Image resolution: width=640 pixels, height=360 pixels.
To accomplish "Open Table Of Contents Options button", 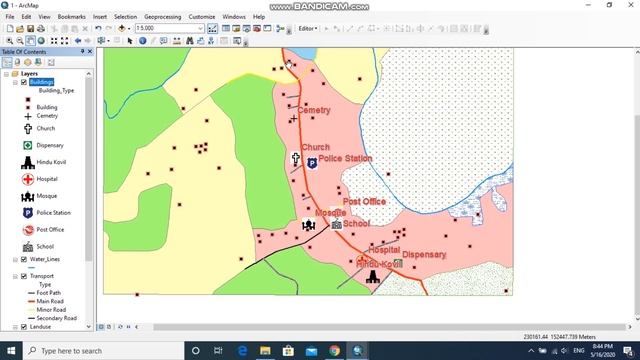I will tap(51, 62).
